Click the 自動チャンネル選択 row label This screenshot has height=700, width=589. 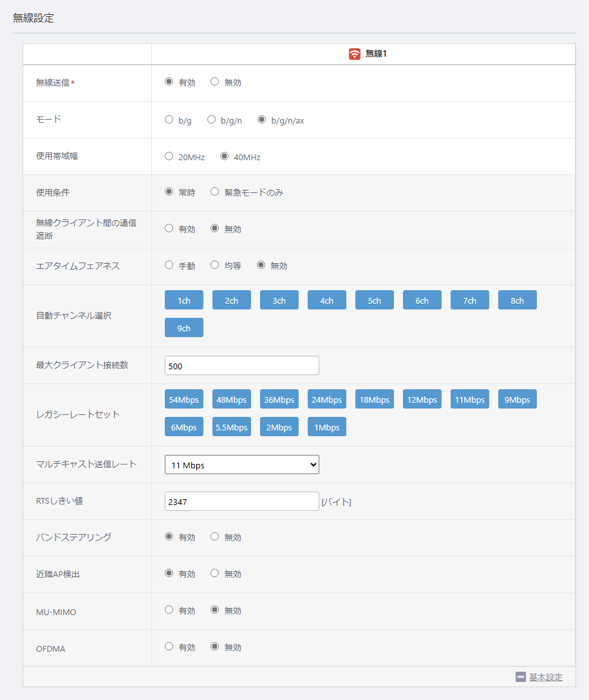tap(73, 316)
